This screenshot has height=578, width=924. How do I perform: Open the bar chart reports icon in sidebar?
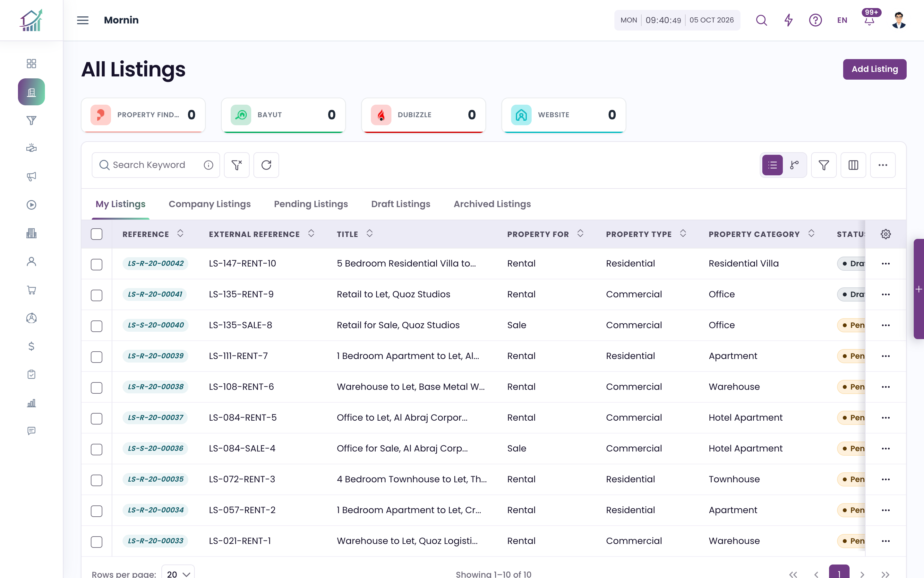(31, 403)
